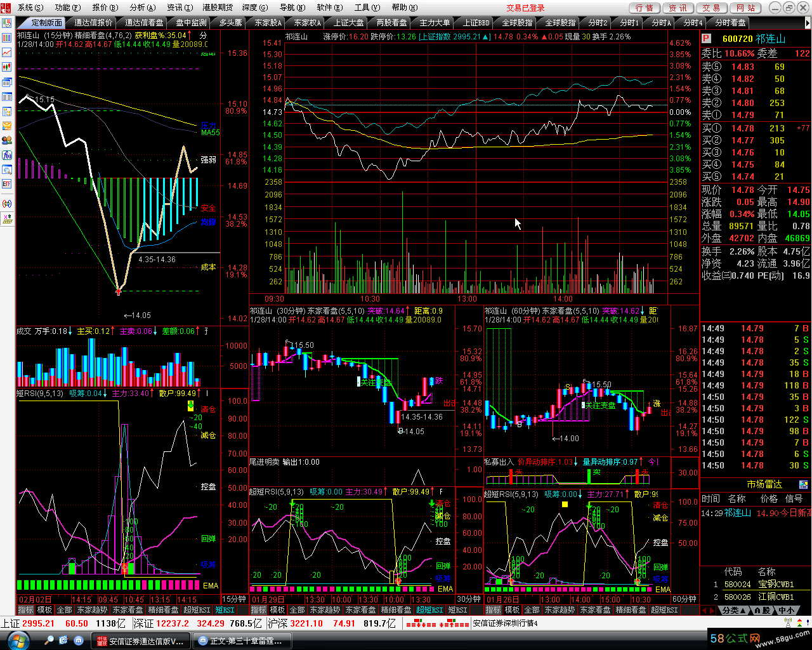Click stock code 580024 宝钢CWB1 row

(x=755, y=584)
